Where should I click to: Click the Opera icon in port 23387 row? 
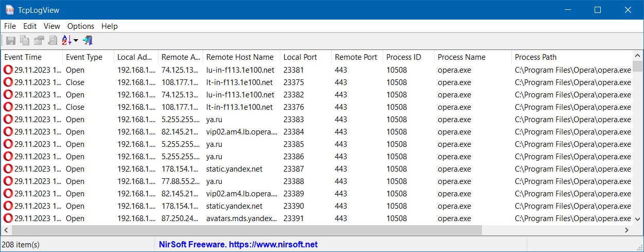coord(8,169)
